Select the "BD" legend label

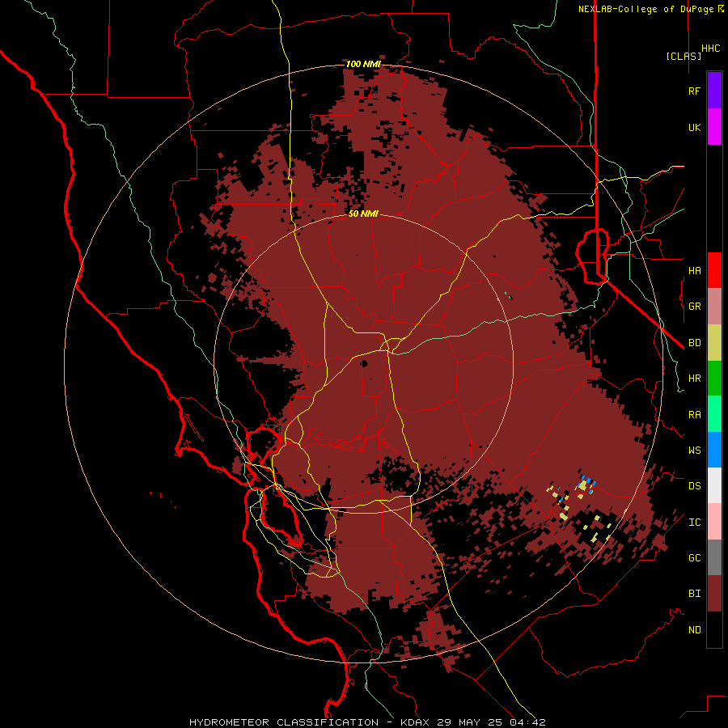pyautogui.click(x=694, y=343)
